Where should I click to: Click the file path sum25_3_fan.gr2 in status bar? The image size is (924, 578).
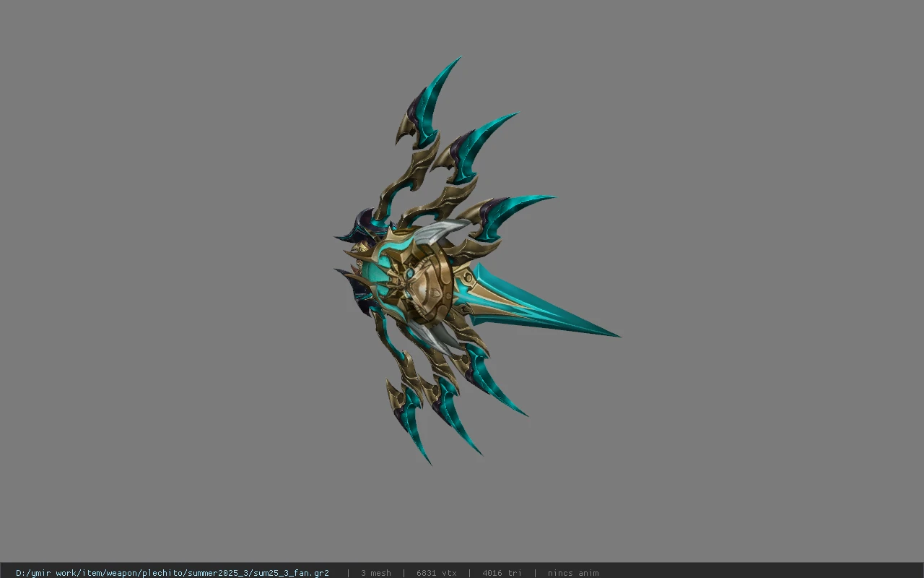click(173, 573)
